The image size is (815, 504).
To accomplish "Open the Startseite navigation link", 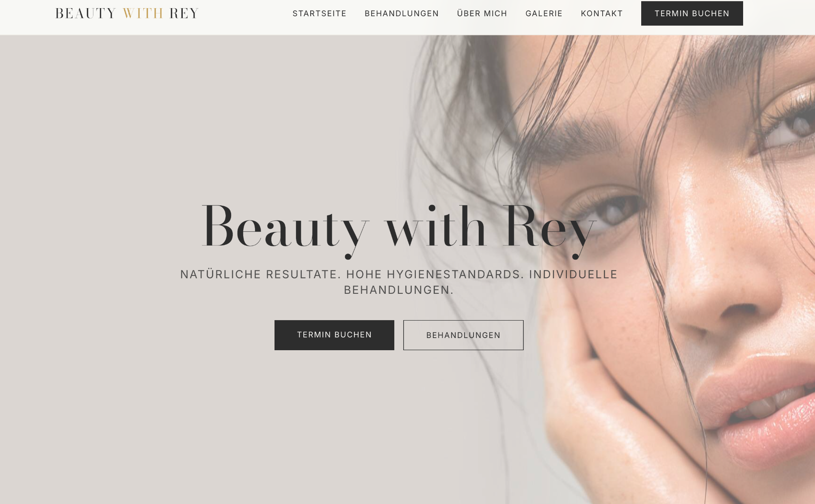I will coord(319,13).
